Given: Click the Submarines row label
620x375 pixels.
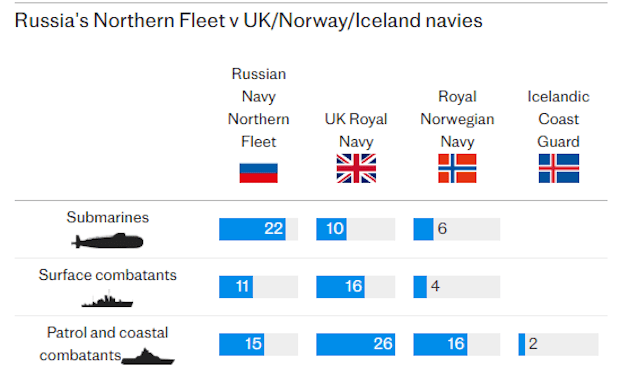Looking at the screenshot, I should (108, 218).
